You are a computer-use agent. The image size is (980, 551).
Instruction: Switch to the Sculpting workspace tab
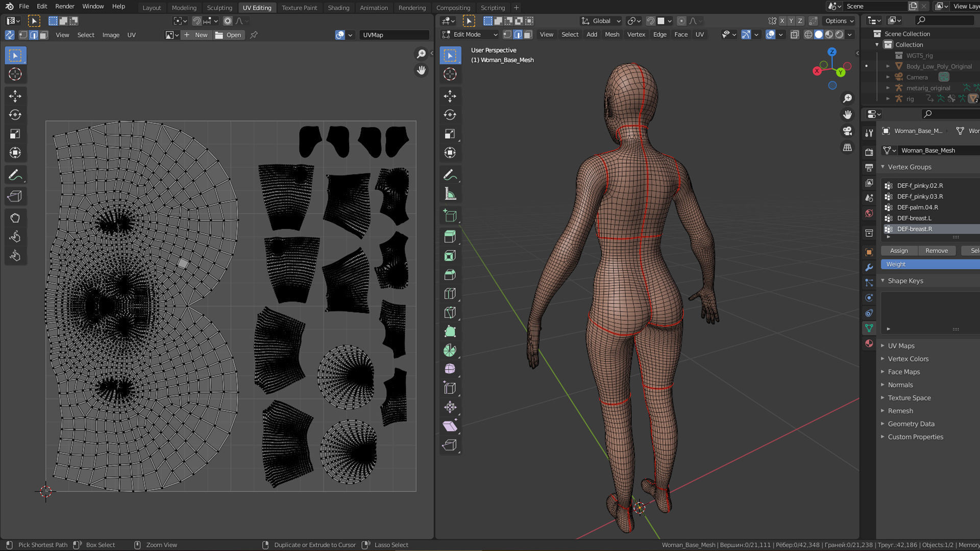(219, 8)
